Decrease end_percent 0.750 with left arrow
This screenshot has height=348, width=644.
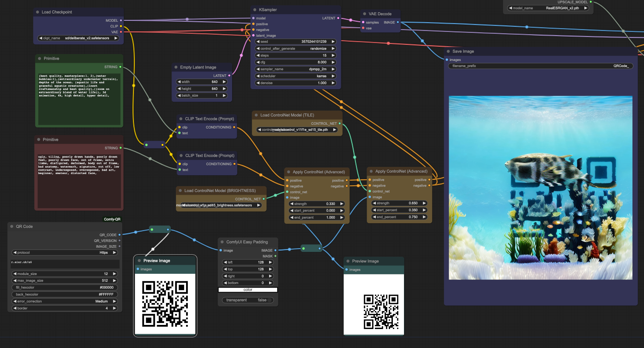pos(374,217)
